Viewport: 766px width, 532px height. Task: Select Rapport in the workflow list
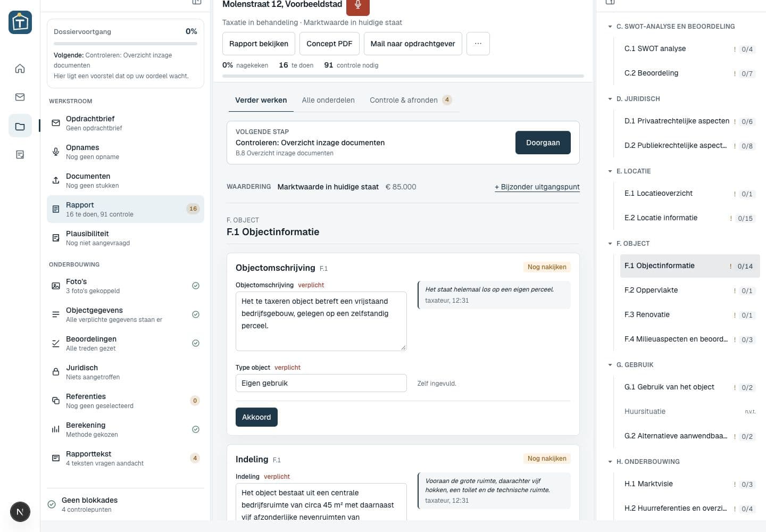[x=126, y=209]
